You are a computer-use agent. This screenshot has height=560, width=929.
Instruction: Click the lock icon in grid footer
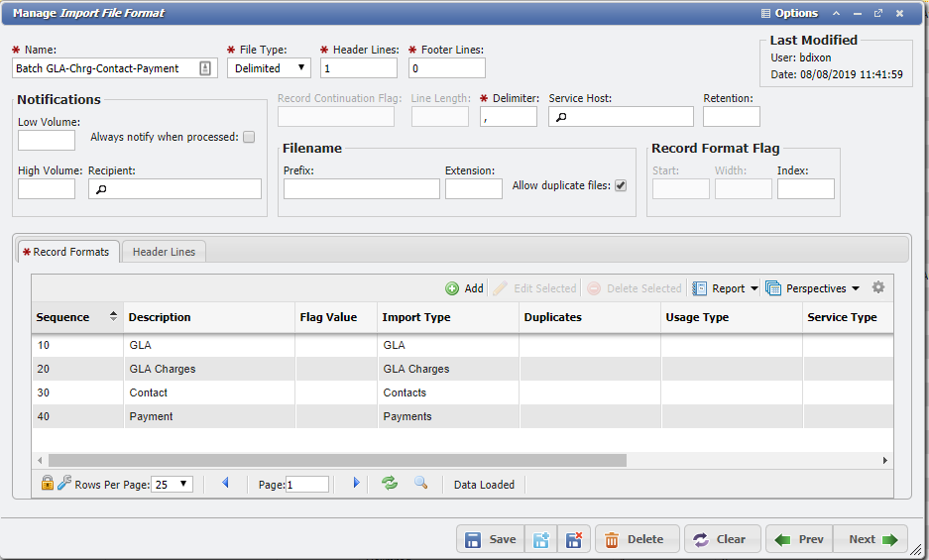(47, 484)
